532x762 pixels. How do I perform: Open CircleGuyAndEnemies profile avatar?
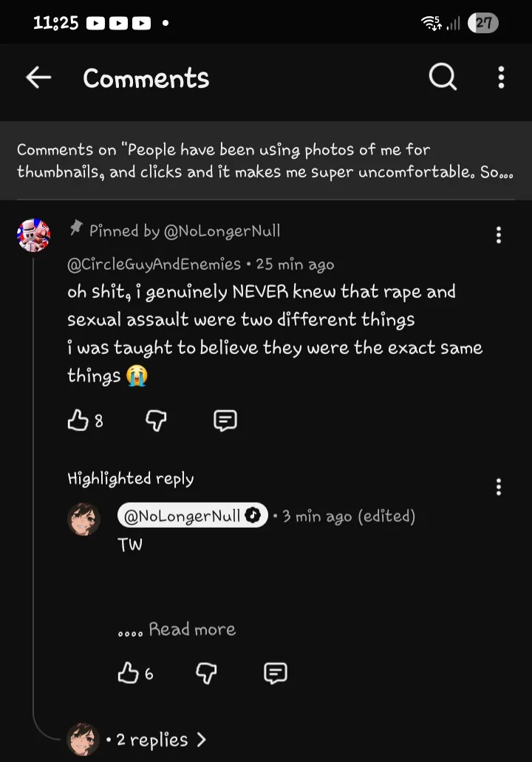33,235
